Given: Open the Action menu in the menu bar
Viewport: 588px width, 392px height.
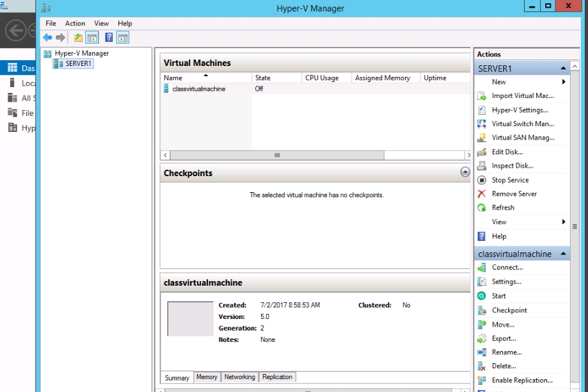Looking at the screenshot, I should [75, 24].
